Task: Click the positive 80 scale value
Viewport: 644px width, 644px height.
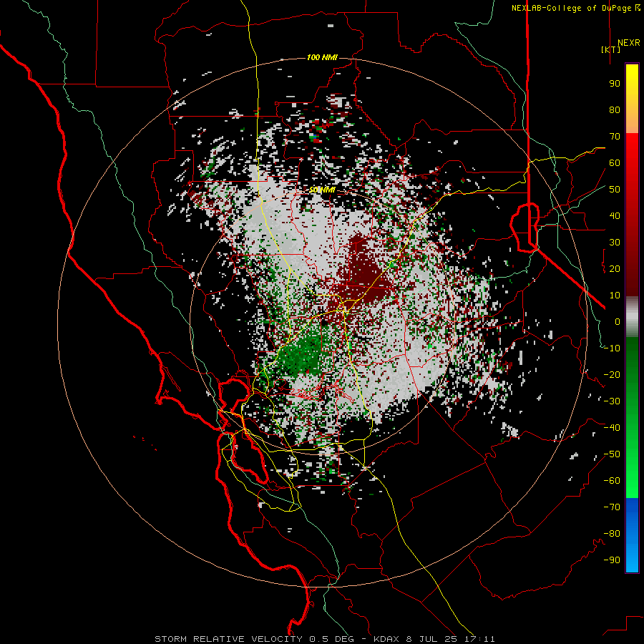Action: point(615,109)
